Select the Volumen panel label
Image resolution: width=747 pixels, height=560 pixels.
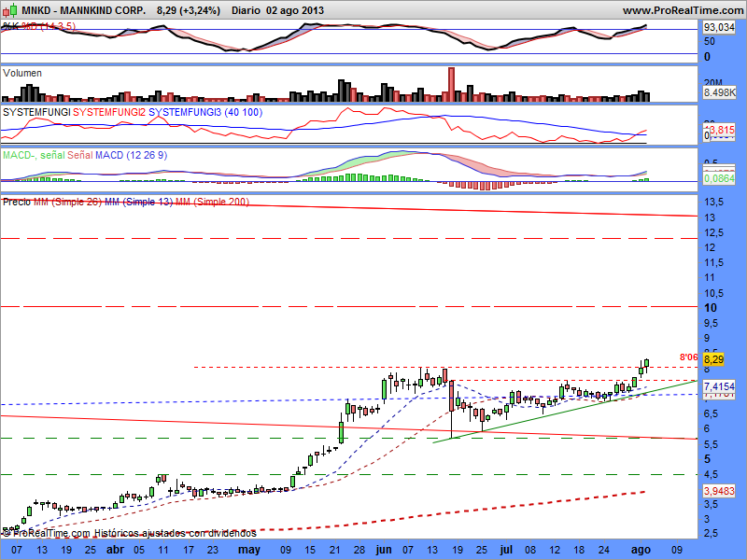(x=22, y=73)
